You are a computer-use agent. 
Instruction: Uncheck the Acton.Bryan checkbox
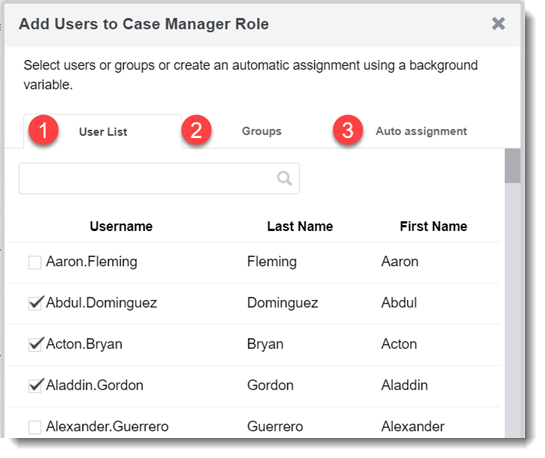35,344
